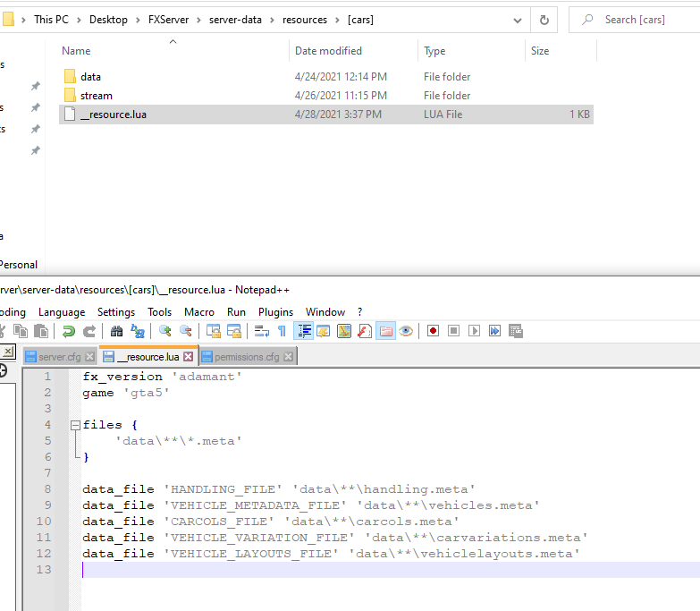Expand chevron after Desktop in breadcrumb
The image size is (700, 611).
(x=138, y=20)
